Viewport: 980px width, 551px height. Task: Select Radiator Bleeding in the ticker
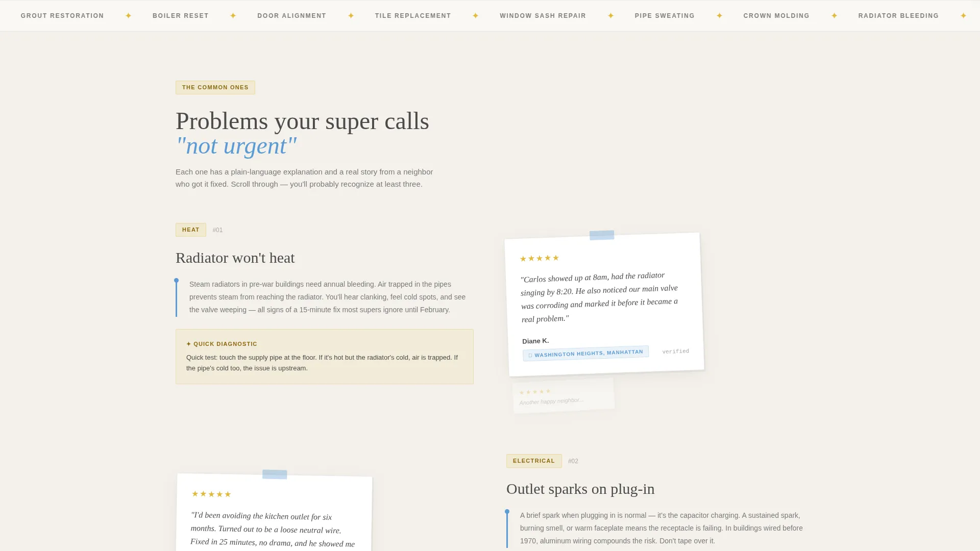point(898,16)
